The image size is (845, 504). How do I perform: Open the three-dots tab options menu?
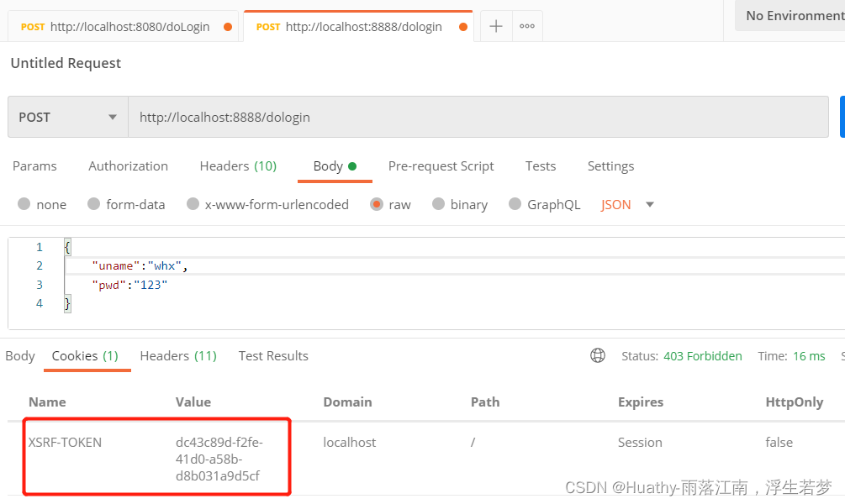(x=527, y=26)
